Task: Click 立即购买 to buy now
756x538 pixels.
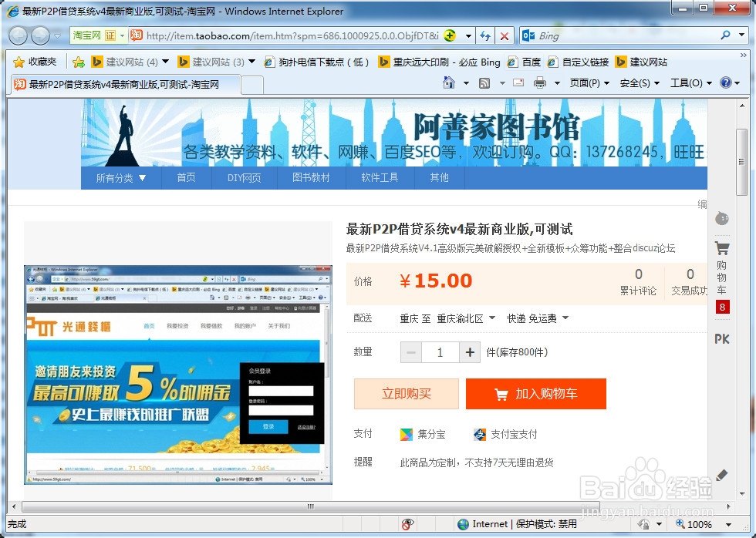Action: click(x=406, y=394)
